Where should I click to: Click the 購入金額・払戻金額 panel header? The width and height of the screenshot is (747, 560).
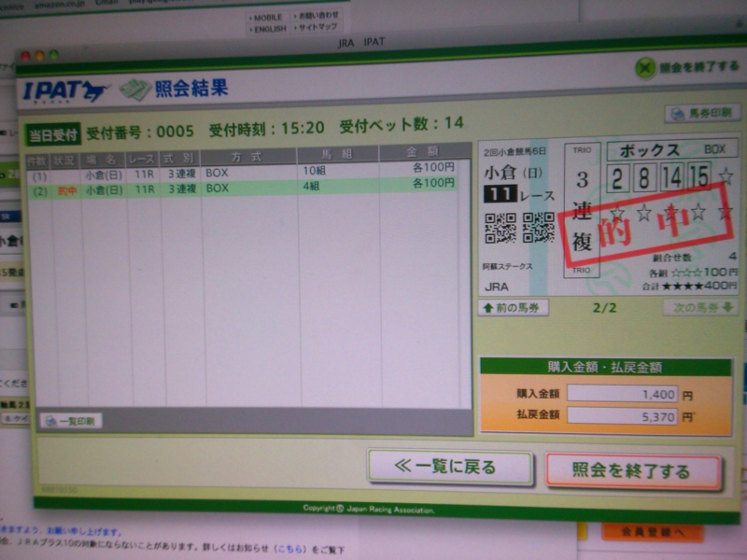point(605,367)
